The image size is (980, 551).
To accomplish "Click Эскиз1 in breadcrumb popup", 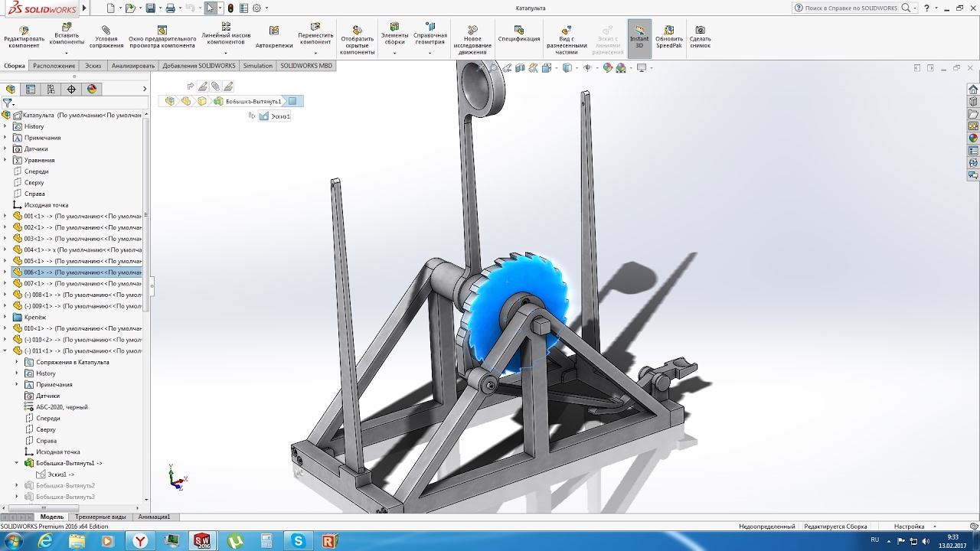I will tap(275, 116).
